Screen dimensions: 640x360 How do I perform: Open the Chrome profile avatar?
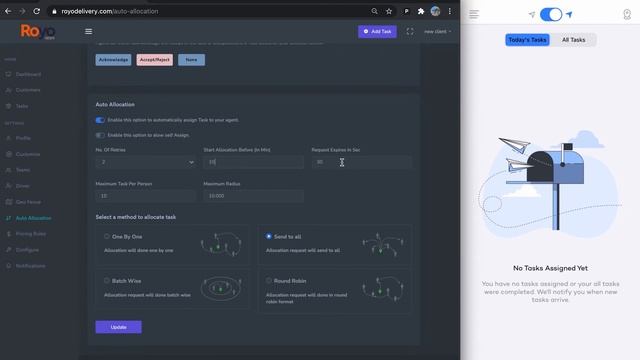(x=436, y=11)
